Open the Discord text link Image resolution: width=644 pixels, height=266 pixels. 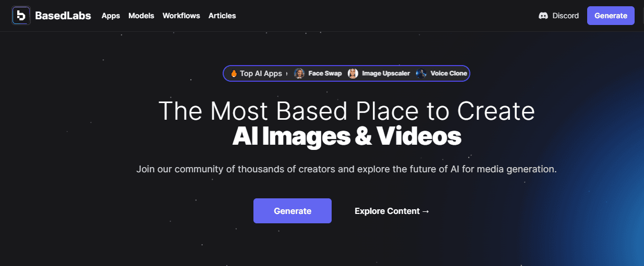coord(565,16)
